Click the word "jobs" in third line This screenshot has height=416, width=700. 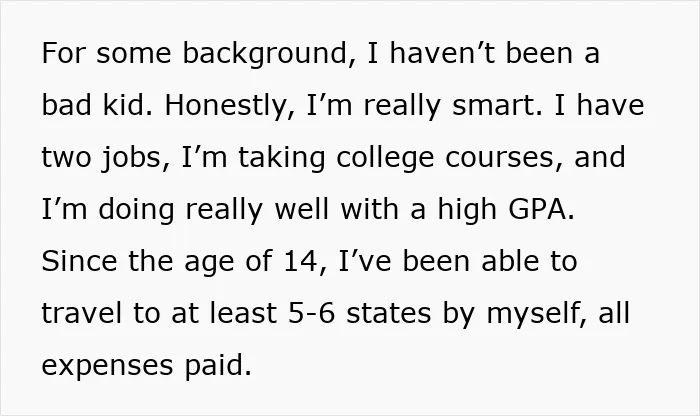tap(135, 158)
